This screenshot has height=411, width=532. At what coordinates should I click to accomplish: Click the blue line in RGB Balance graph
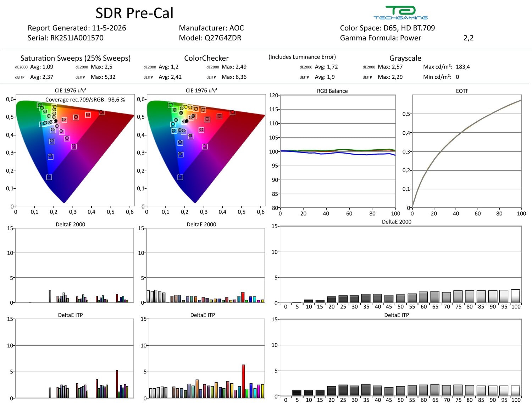(337, 153)
